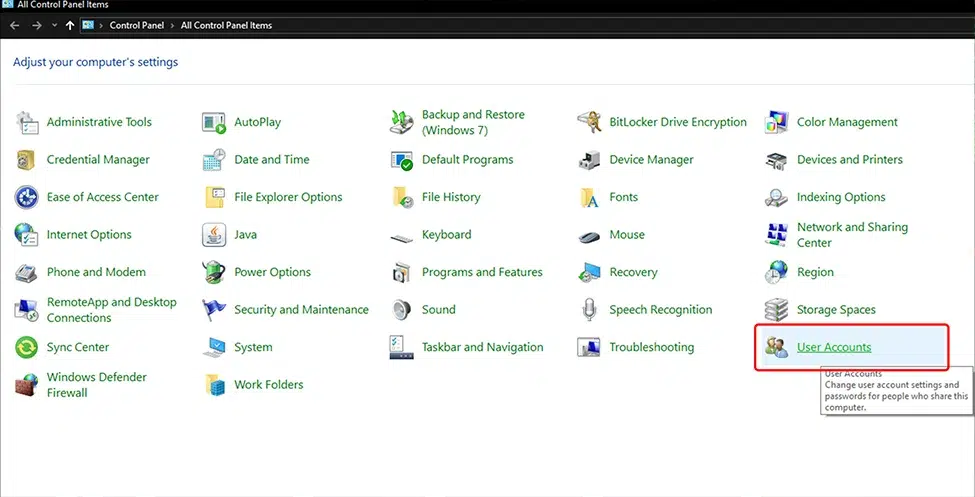Open the User Accounts link
The image size is (975, 497).
coord(834,347)
